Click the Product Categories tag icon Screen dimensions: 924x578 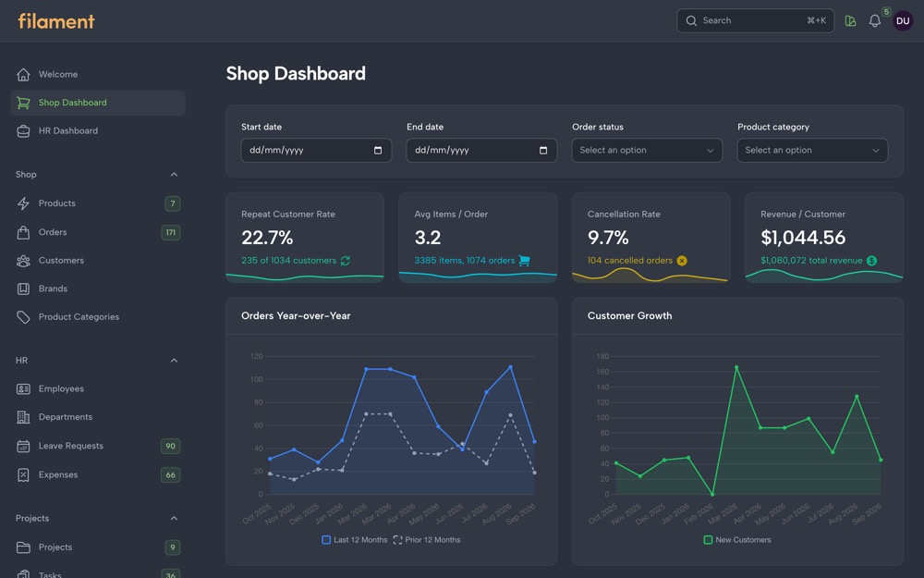23,317
